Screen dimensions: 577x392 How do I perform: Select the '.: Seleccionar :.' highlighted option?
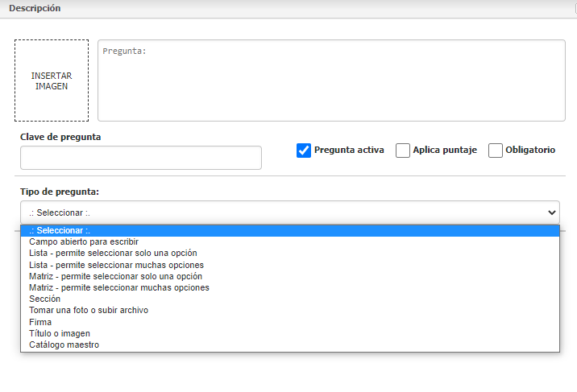point(290,231)
